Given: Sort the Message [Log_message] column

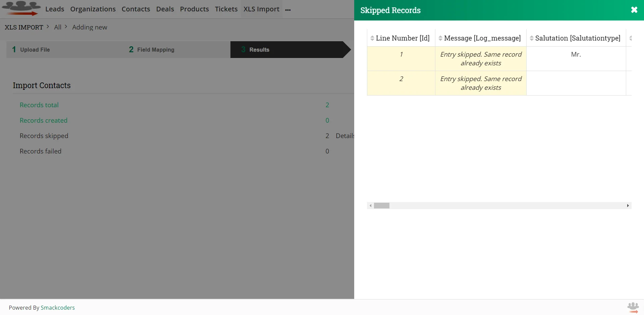Looking at the screenshot, I should click(440, 38).
